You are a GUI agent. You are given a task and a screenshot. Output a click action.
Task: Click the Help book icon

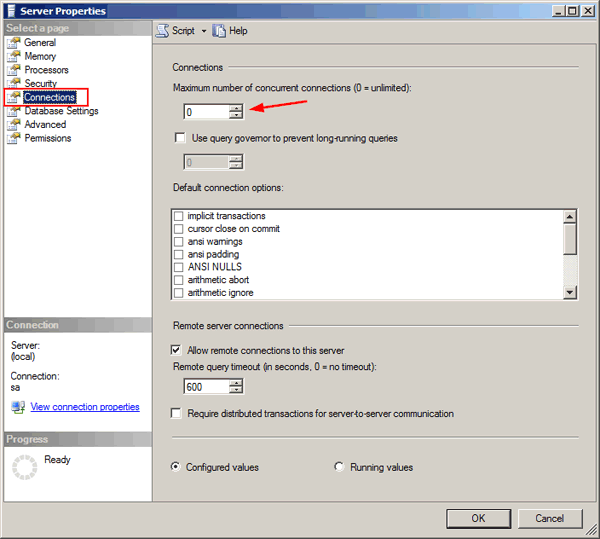pos(219,31)
